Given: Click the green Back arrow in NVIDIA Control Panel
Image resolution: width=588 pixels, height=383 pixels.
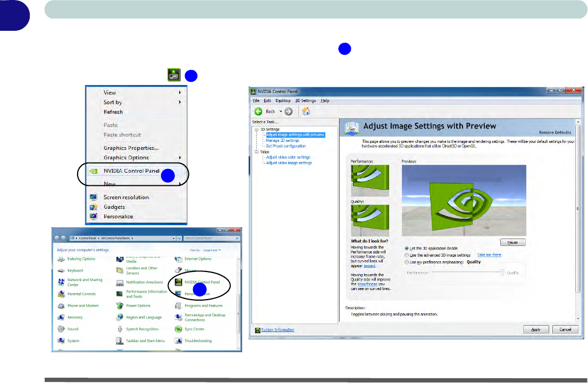Looking at the screenshot, I should [x=258, y=112].
